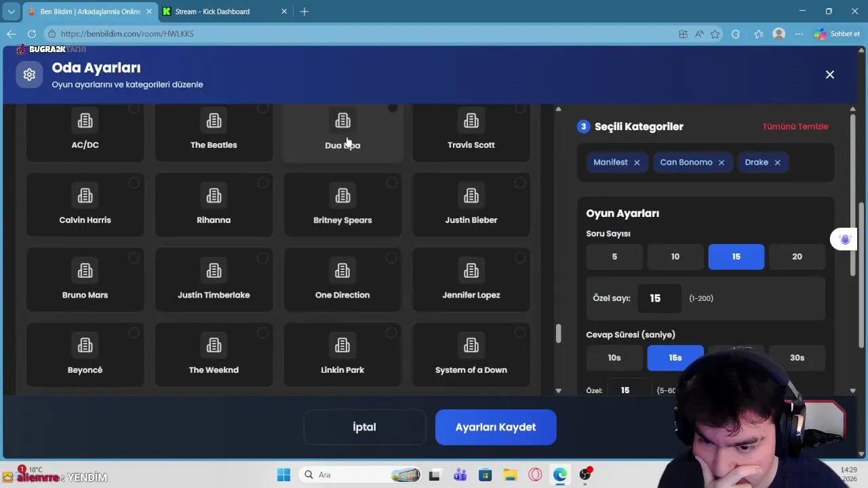Set Cevap Süresi to 30s
The width and height of the screenshot is (868, 488).
click(x=797, y=358)
